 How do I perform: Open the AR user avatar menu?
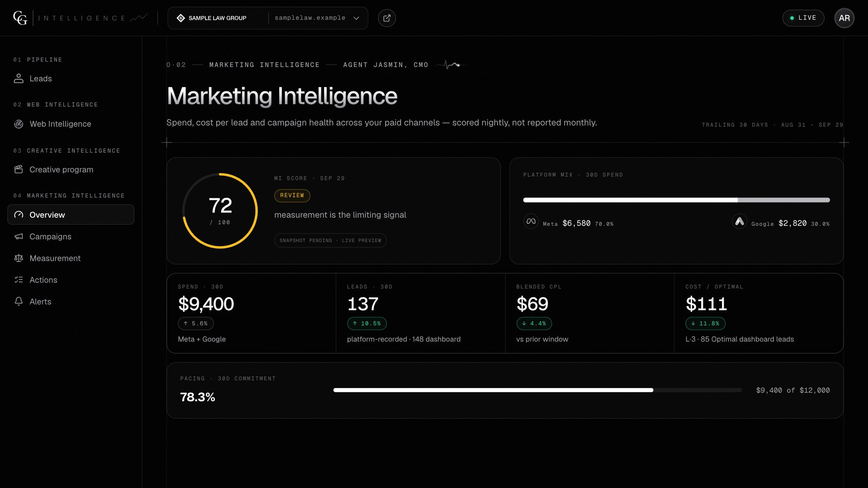click(x=844, y=18)
